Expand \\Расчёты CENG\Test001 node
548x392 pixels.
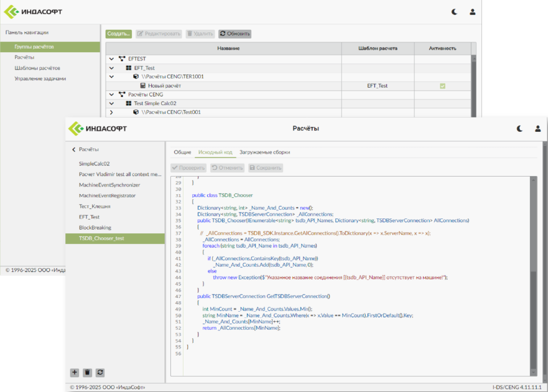click(x=111, y=112)
